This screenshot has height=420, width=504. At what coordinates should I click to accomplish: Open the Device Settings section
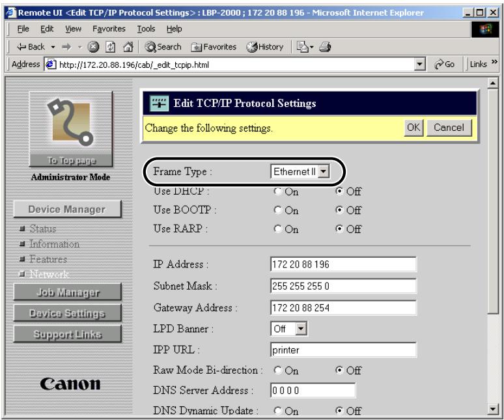pyautogui.click(x=68, y=313)
